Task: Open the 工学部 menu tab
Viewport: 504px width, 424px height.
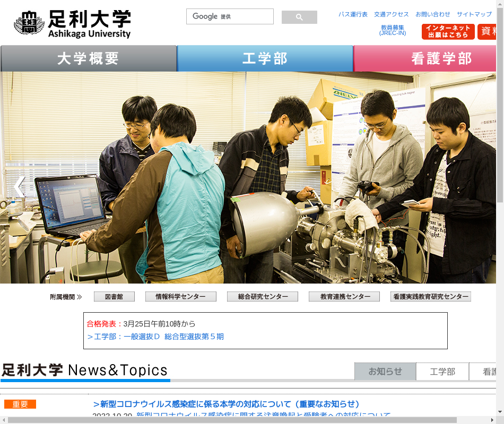Action: pos(265,58)
